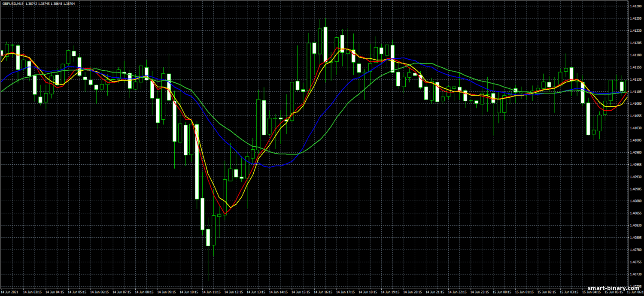Click the 15 Jun 01:15 time label
The width and height of the screenshot is (644, 296).
524,292
